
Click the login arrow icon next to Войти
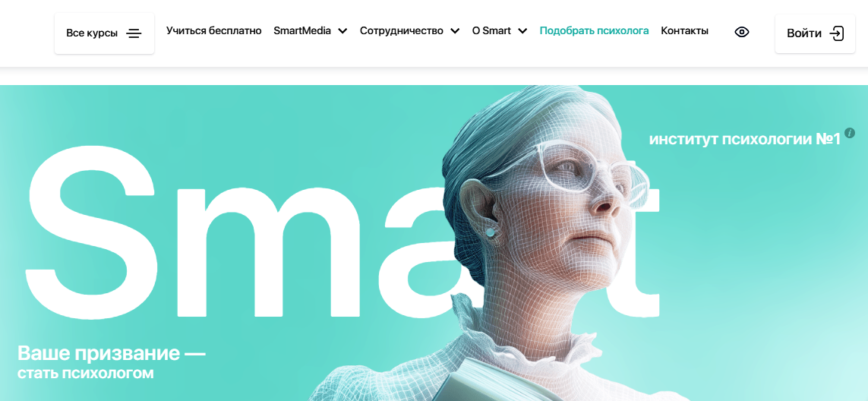836,33
